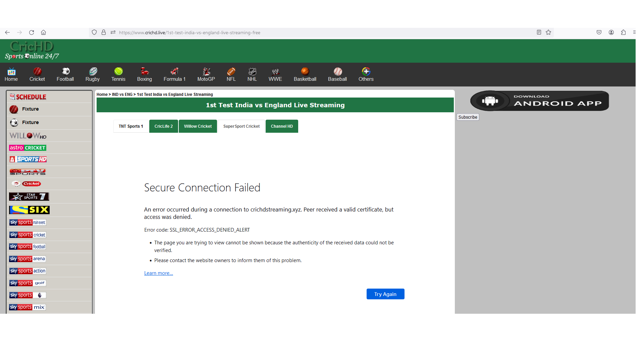Open the Download Android App banner
Viewport: 644px width, 362px height.
click(x=540, y=101)
